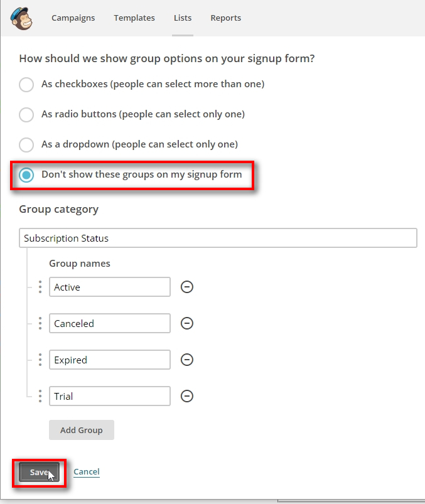Pick the 'As a dropdown' option
425x504 pixels.
tap(26, 145)
